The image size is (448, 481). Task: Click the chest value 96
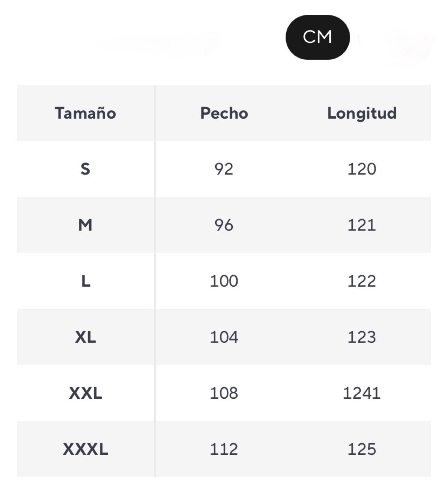click(224, 225)
